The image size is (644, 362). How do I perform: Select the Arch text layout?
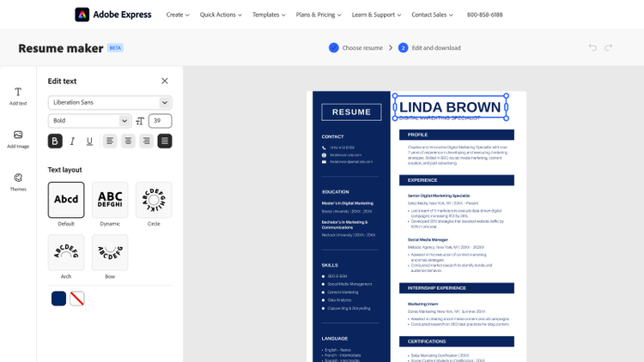(66, 252)
